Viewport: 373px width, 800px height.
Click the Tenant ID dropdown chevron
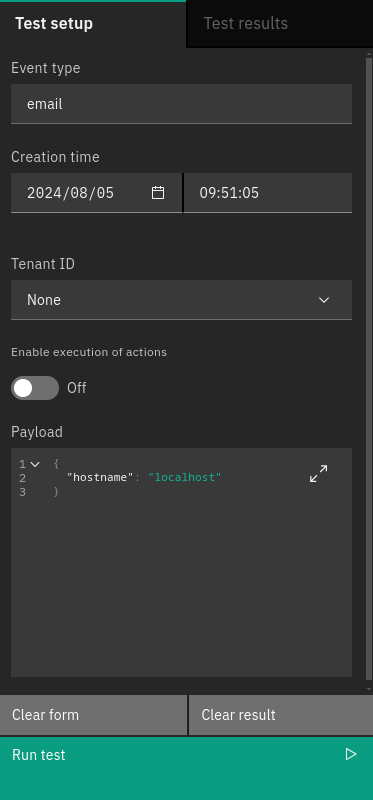point(324,300)
